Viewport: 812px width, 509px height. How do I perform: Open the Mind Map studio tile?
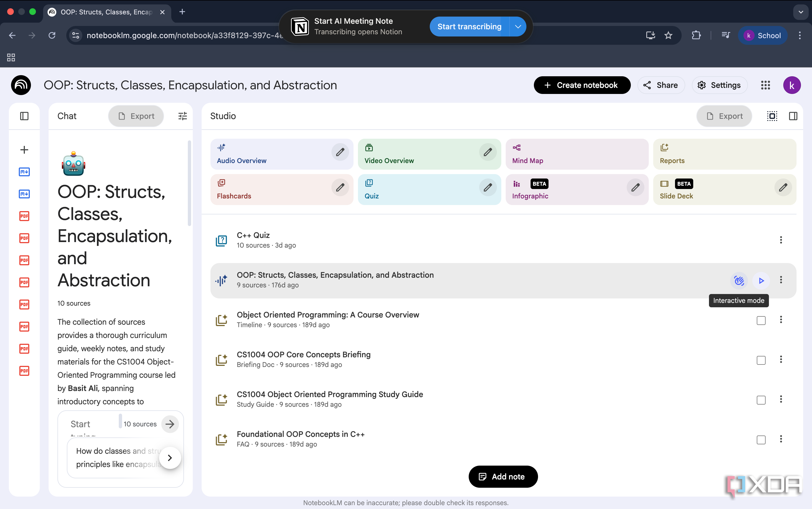(576, 154)
